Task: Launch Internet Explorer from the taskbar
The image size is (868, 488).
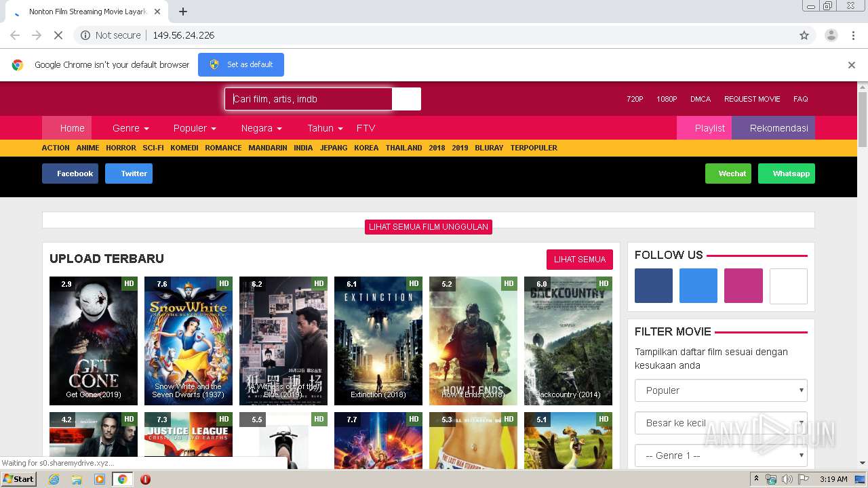Action: click(x=54, y=479)
